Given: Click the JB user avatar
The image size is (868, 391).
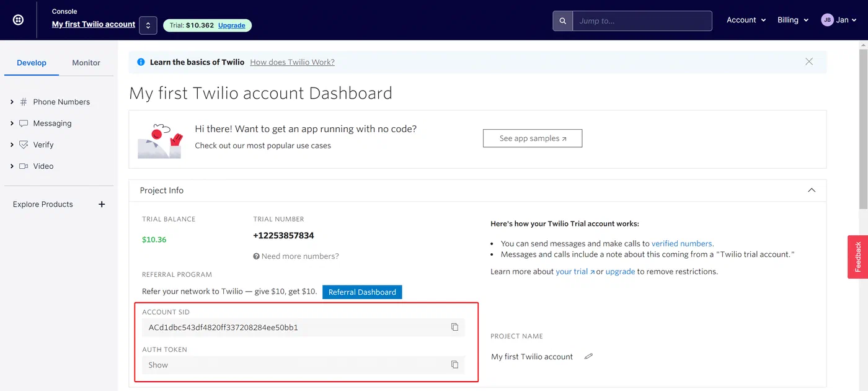Looking at the screenshot, I should tap(827, 20).
